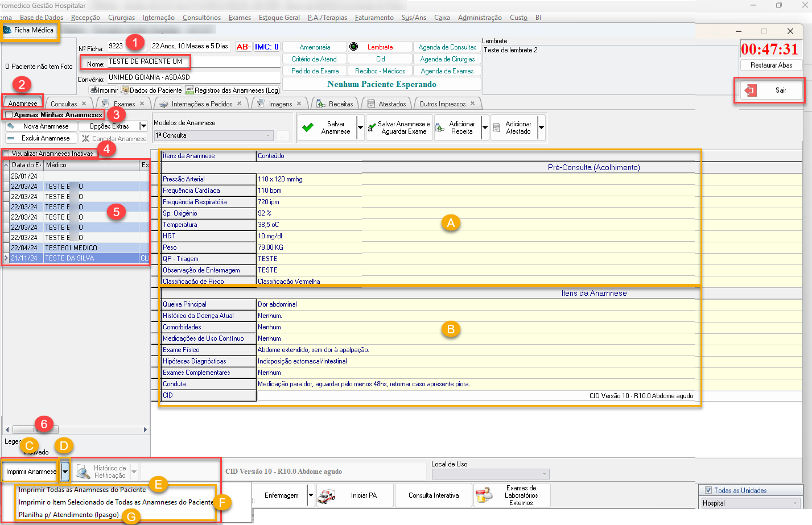Click the Exames de Laboratórios Externos icon
This screenshot has width=812, height=525.
pos(484,495)
